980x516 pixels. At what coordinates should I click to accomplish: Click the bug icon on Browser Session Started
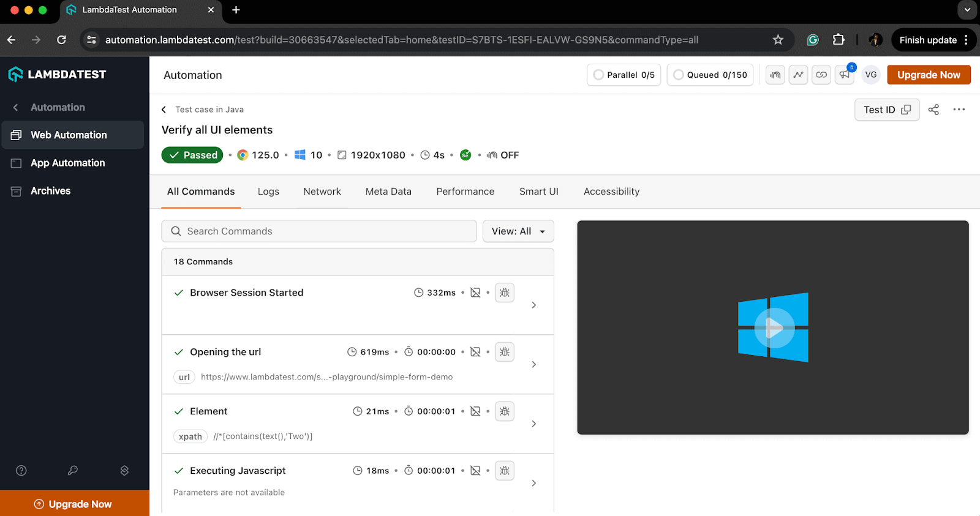[x=504, y=293]
